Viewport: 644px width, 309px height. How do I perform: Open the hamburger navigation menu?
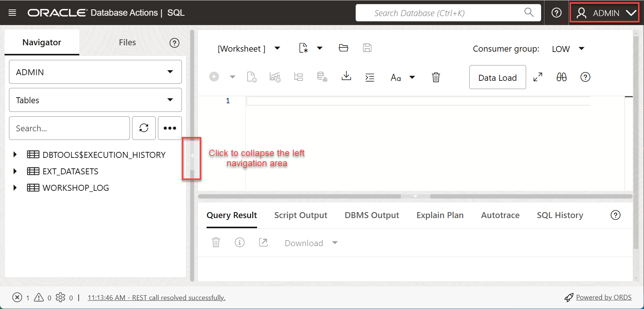coord(12,13)
